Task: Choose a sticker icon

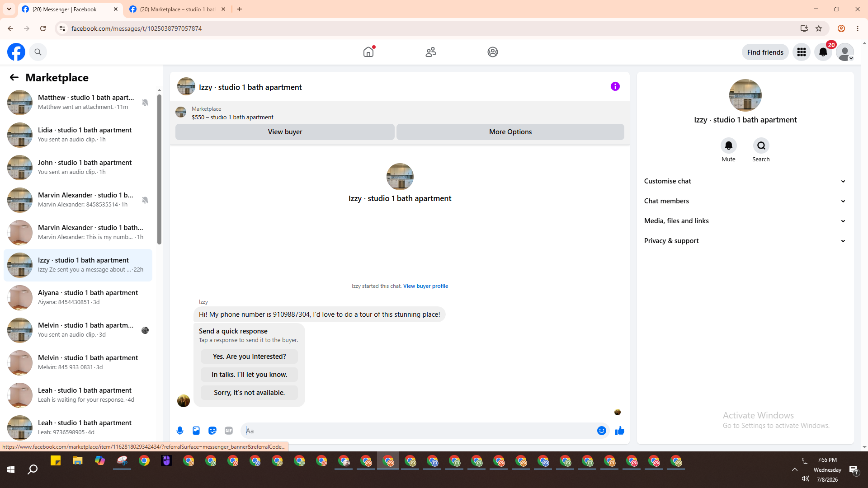Action: 212,431
